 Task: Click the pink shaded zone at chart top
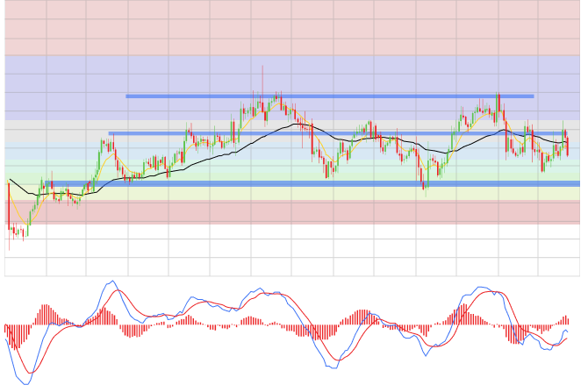(x=290, y=26)
